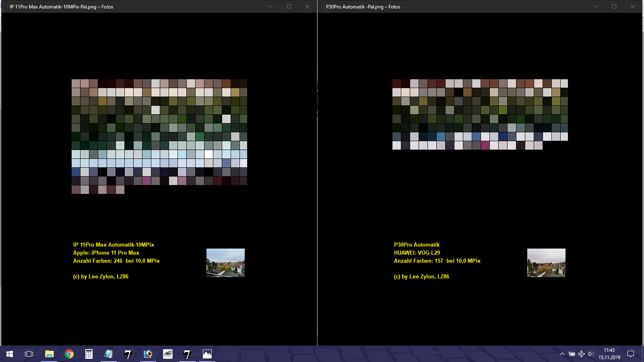Open the airplane mode network icon
Image resolution: width=644 pixels, height=362 pixels.
(581, 354)
